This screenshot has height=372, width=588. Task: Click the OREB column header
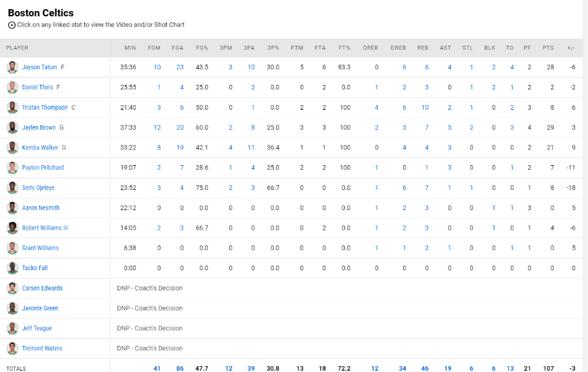pyautogui.click(x=370, y=48)
